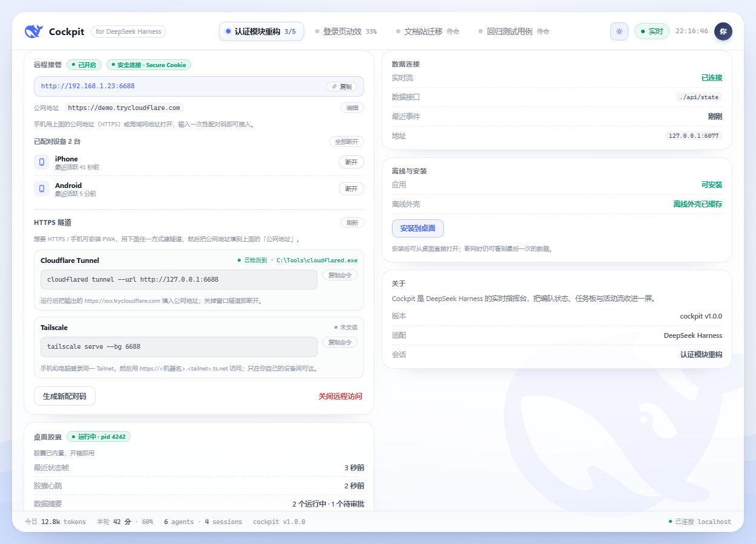This screenshot has width=756, height=544.
Task: Click the 适配 DeepSeek Harness row value
Action: (693, 335)
